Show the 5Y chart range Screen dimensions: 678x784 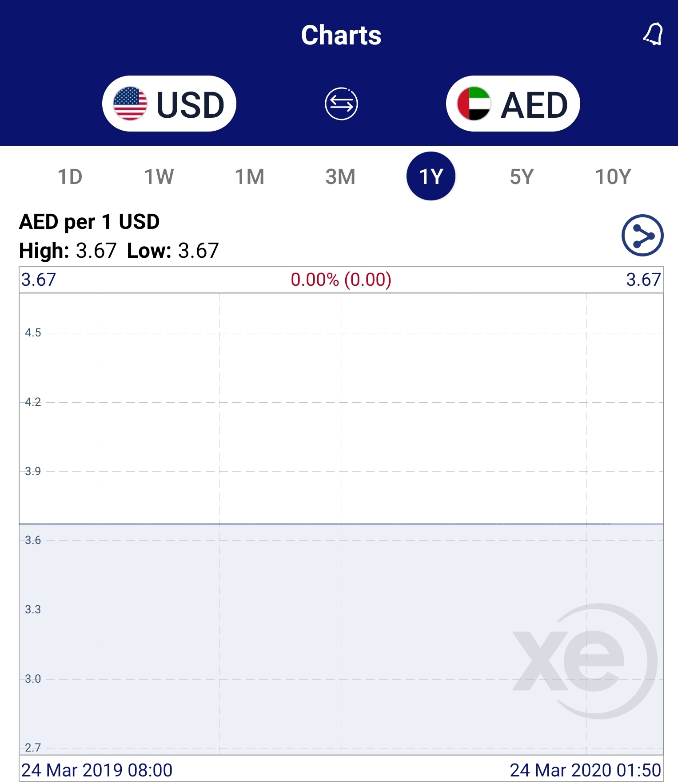click(x=522, y=176)
